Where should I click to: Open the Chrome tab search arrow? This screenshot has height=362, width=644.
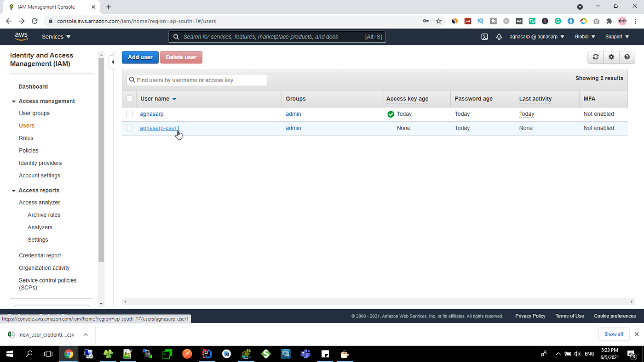[x=580, y=6]
